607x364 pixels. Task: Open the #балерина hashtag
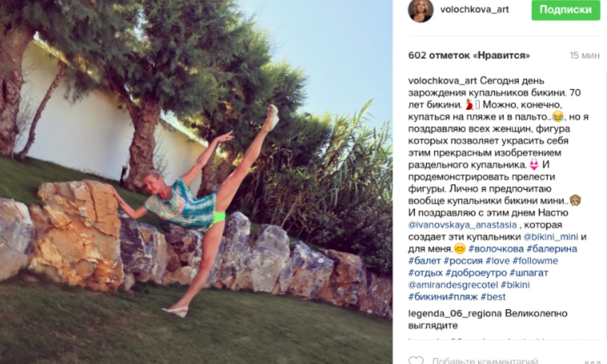(552, 249)
